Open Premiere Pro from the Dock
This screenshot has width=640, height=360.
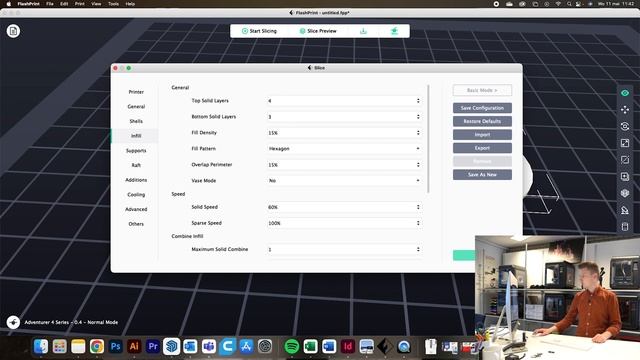point(153,347)
